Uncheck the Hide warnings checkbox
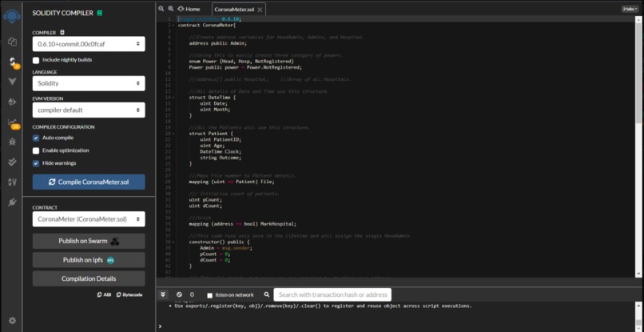644x332 pixels. 36,163
